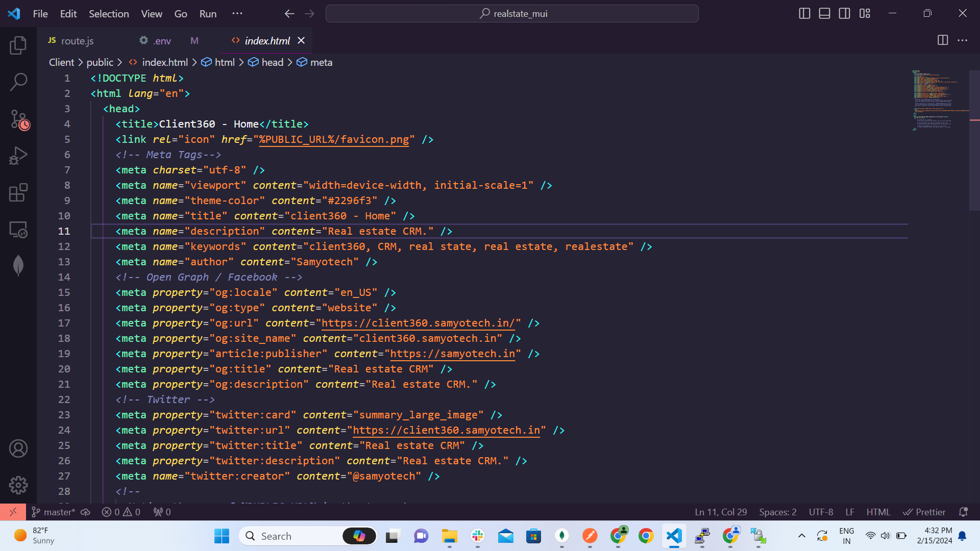Image resolution: width=980 pixels, height=551 pixels.
Task: Open the Remote Explorer view
Action: pos(18,230)
